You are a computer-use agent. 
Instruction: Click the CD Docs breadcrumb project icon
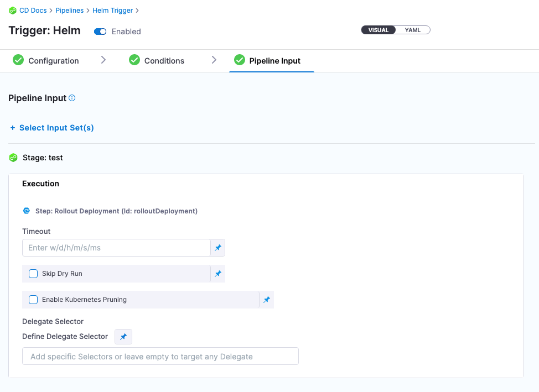coord(13,11)
